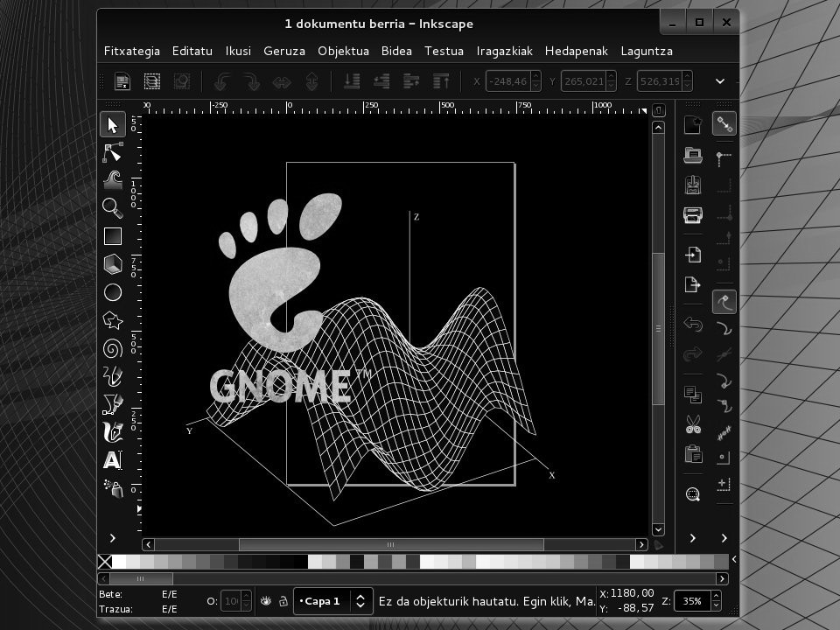Viewport: 840px width, 630px height.
Task: Click the palette scroll right arrow
Action: click(x=722, y=578)
